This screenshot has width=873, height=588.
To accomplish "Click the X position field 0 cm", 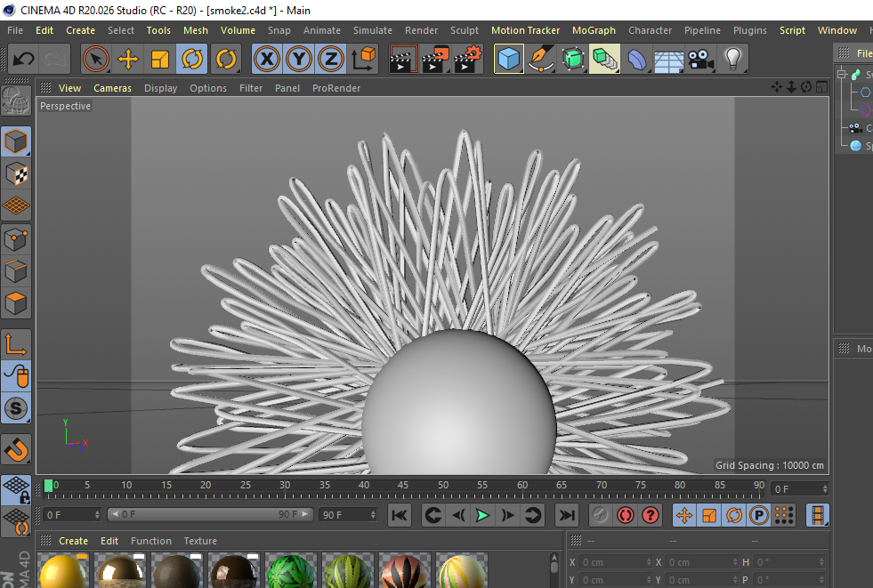I will (x=614, y=562).
